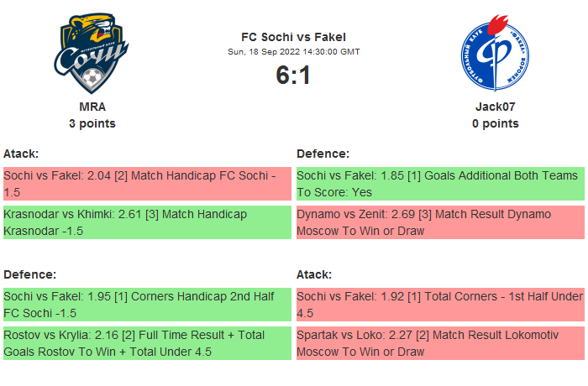Click MRA's 3 points label
The height and width of the screenshot is (386, 588).
(92, 123)
